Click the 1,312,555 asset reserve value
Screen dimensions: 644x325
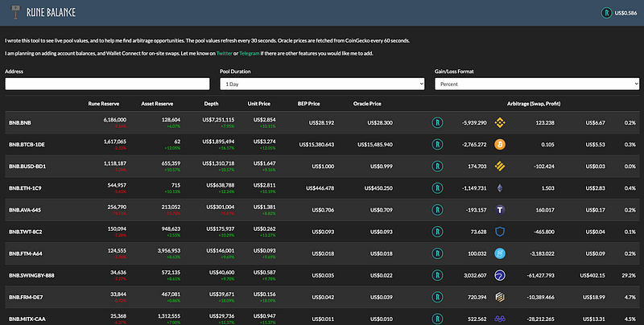click(169, 315)
